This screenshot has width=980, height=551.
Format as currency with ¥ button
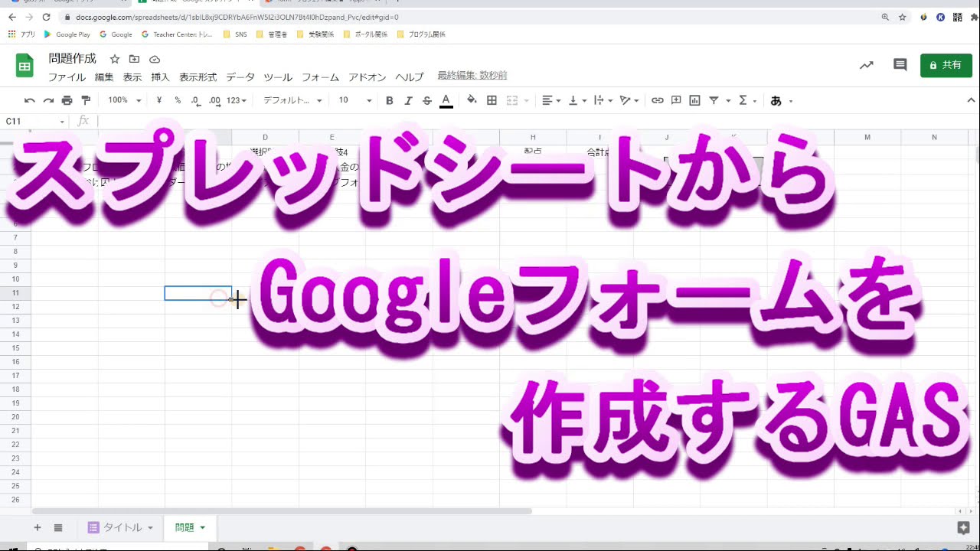tap(158, 100)
